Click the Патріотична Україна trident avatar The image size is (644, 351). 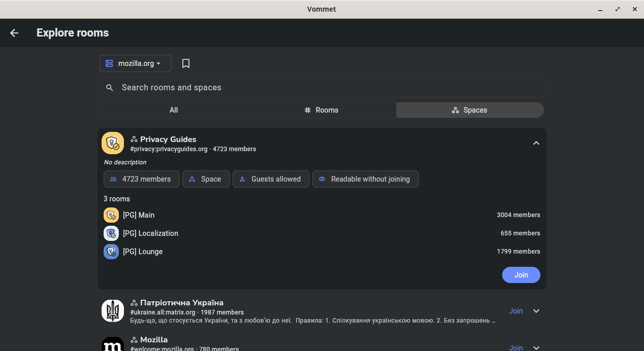(x=113, y=311)
